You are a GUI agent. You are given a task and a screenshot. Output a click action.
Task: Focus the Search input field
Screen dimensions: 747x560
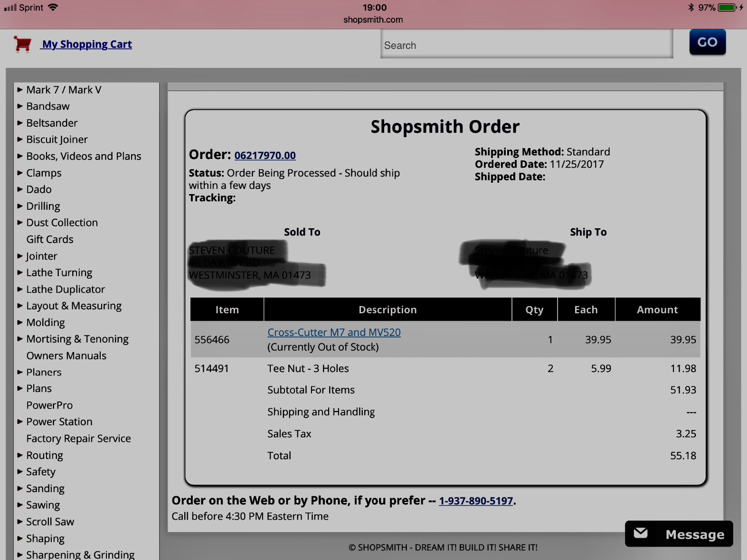pyautogui.click(x=527, y=44)
